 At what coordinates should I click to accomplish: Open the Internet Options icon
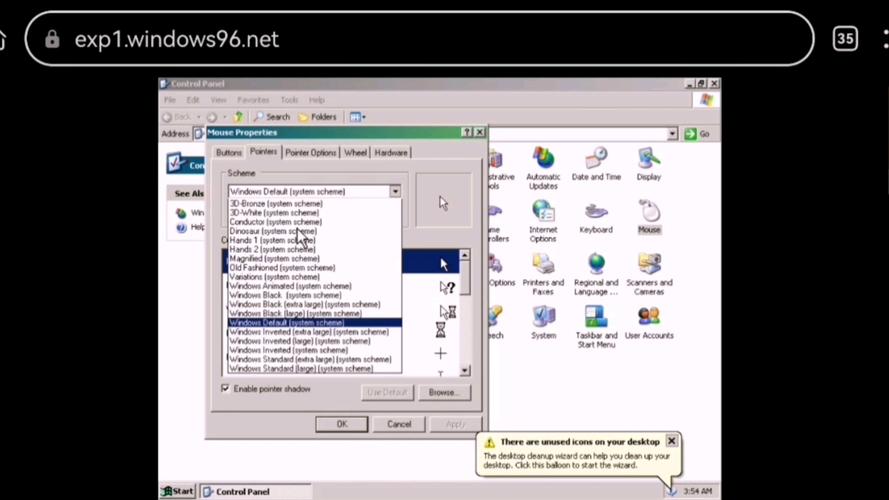tap(543, 221)
